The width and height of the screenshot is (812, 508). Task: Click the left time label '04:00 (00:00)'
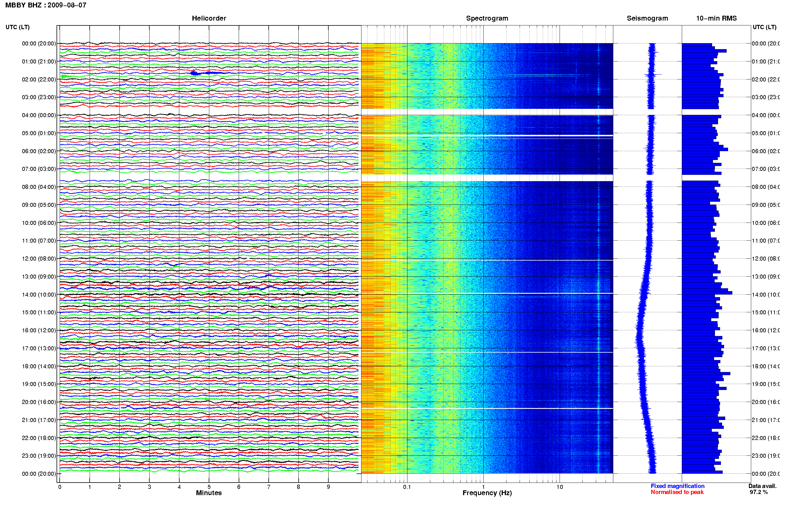[39, 115]
